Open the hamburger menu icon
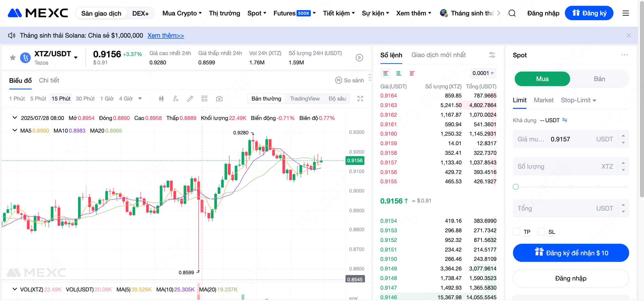 click(626, 13)
